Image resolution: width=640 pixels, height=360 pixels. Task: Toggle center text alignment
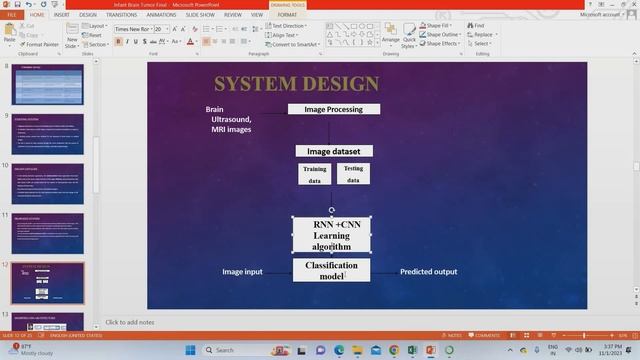[215, 42]
